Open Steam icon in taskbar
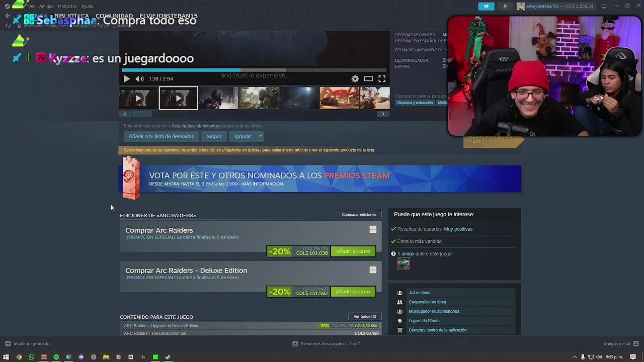The height and width of the screenshot is (362, 644). 168,357
